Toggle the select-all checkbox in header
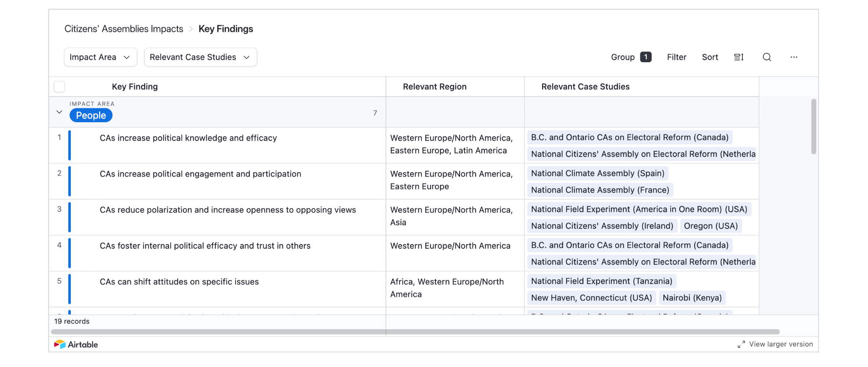The width and height of the screenshot is (868, 367). [60, 87]
